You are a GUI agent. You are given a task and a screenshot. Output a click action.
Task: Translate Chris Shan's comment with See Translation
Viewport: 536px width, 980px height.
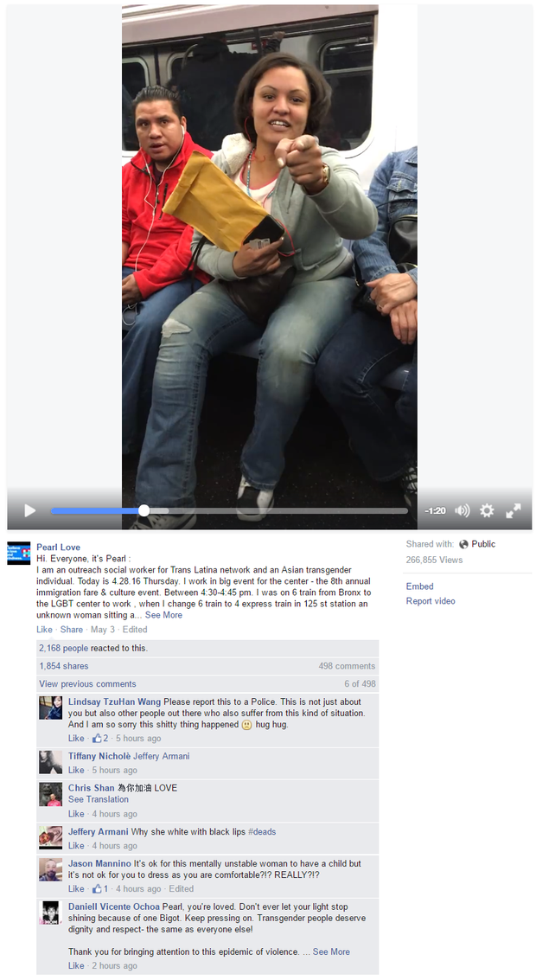tap(99, 799)
